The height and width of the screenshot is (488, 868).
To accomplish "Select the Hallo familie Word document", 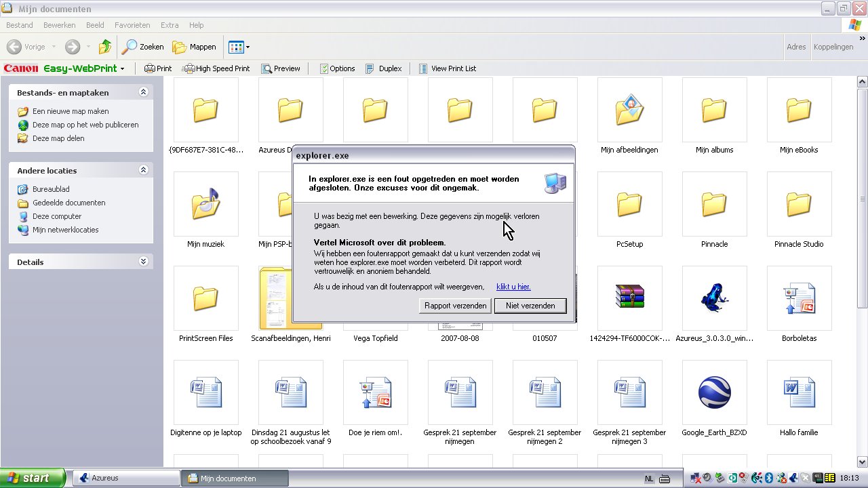I will point(799,392).
